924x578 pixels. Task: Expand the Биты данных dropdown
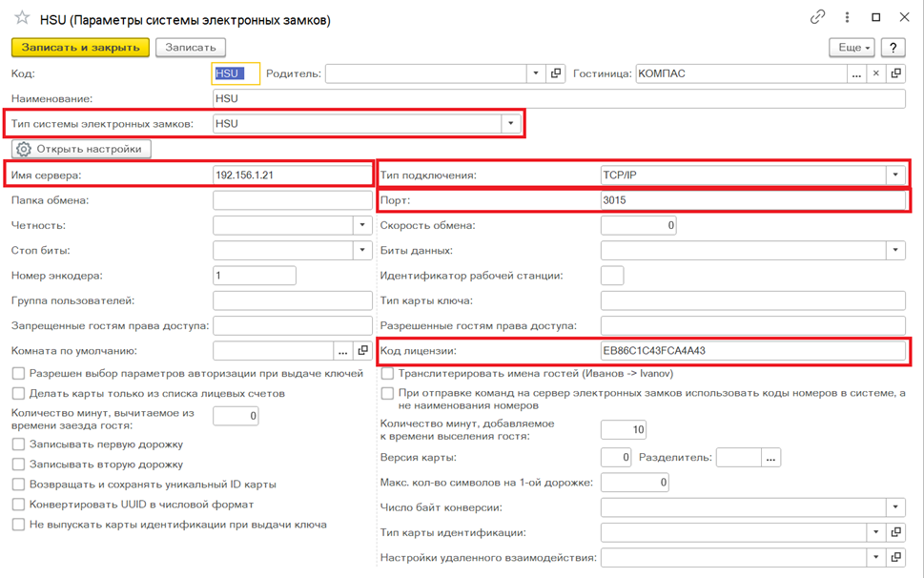tap(895, 251)
